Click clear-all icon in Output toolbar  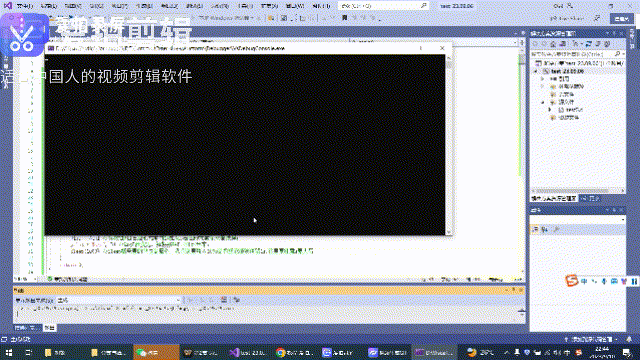[224, 300]
